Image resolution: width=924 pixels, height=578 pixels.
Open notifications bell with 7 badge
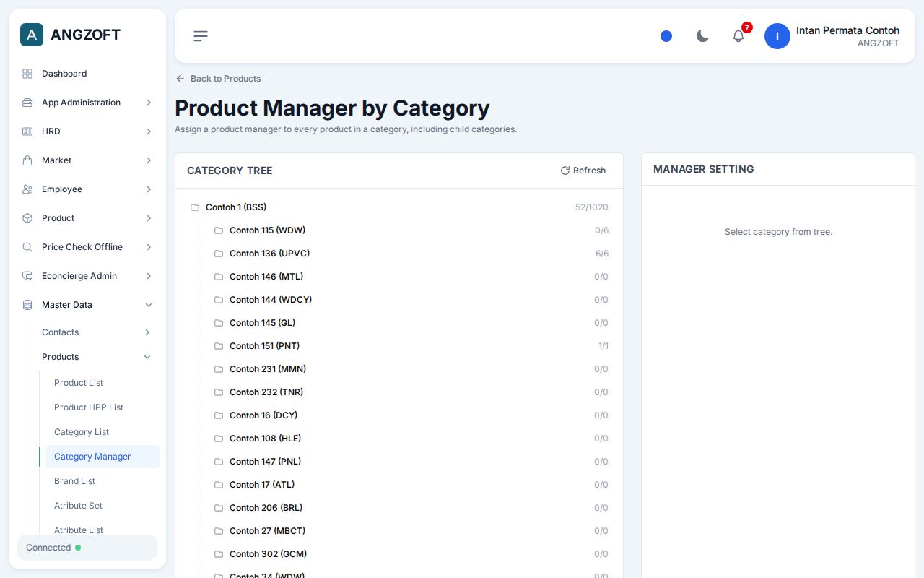coord(738,36)
